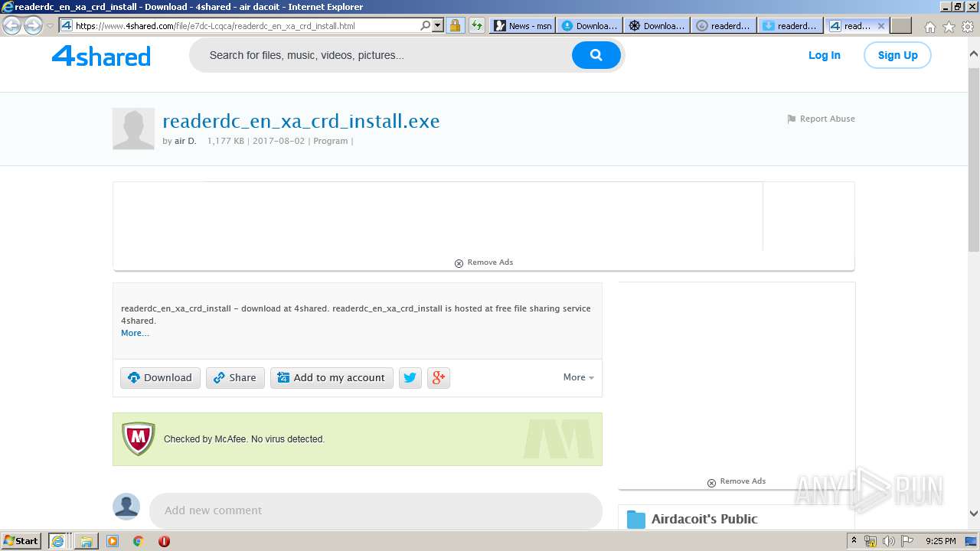Click Remove Ads under the top banner
980x551 pixels.
(484, 262)
